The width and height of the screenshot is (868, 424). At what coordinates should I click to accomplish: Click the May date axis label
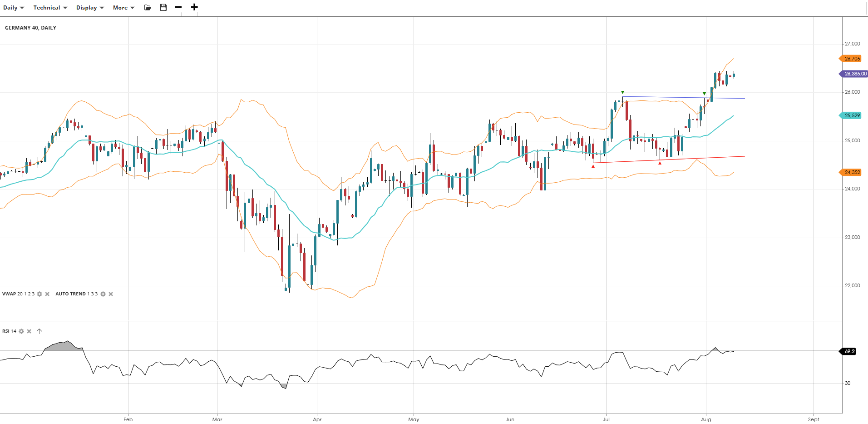(414, 419)
